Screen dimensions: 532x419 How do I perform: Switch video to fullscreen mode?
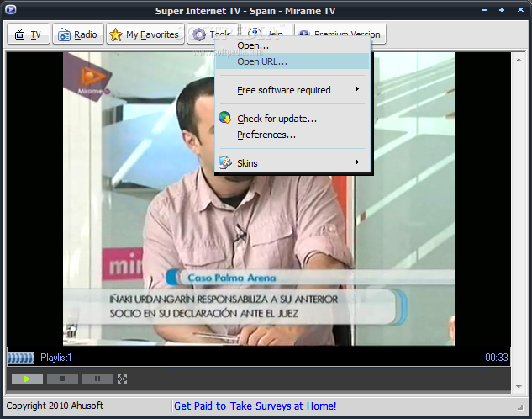[122, 379]
